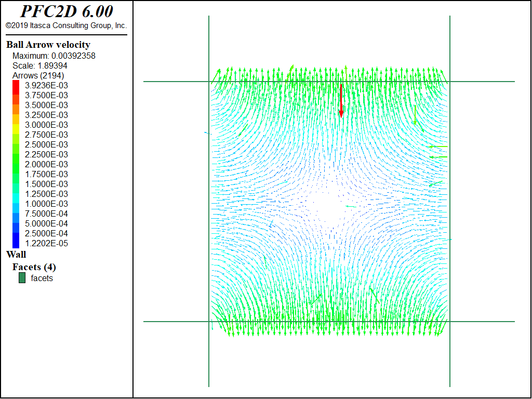Select the 1.0000E-03 legend value
This screenshot has height=399, width=532.
pos(46,204)
